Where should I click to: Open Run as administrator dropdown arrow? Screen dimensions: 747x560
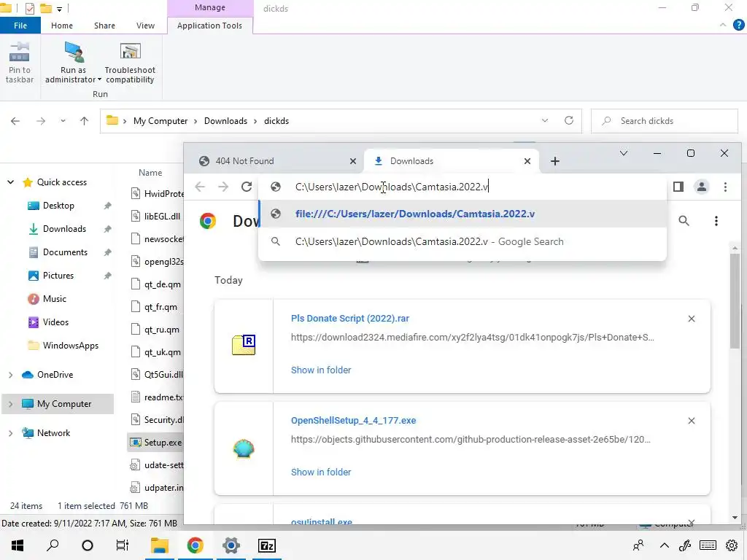pyautogui.click(x=99, y=80)
